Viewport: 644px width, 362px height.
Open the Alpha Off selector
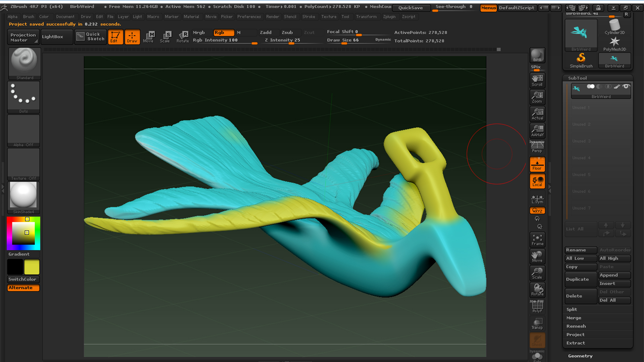click(23, 130)
